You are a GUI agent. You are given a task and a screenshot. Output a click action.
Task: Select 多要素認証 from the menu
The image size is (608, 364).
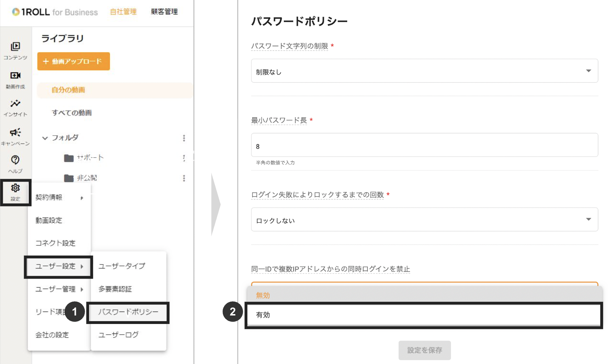coord(115,289)
